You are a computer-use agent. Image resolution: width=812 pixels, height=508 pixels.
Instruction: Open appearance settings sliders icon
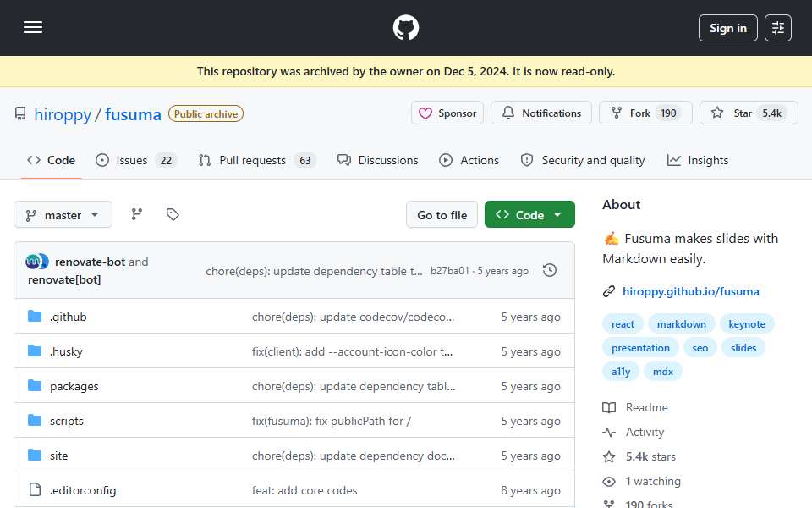778,28
